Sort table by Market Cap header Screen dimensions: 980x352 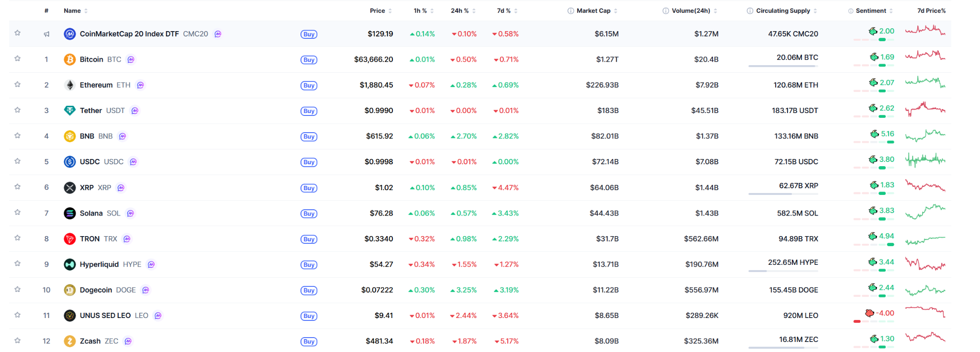(597, 11)
